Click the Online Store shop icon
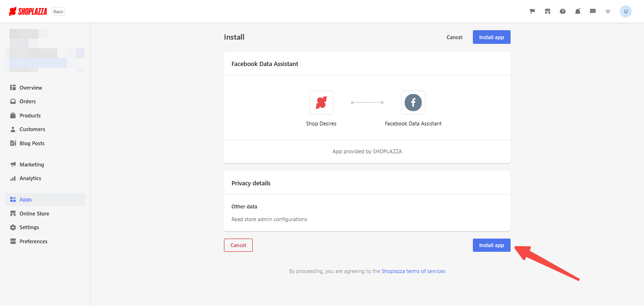 [13, 214]
